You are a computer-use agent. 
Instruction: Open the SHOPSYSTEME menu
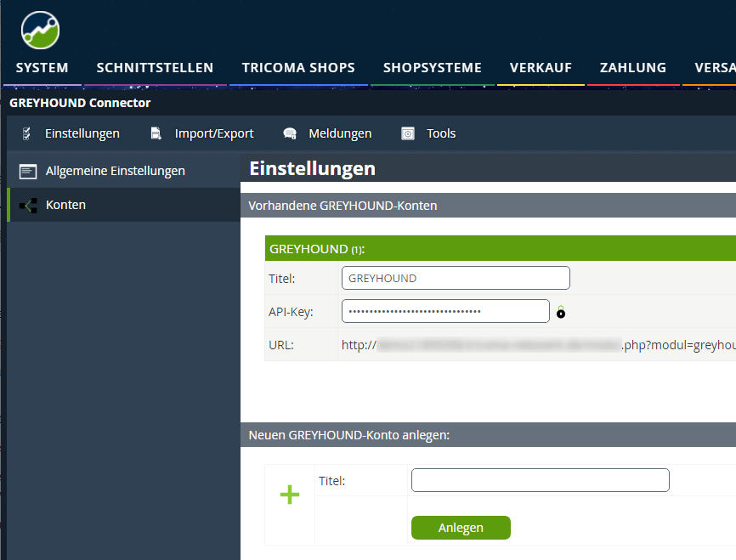[x=433, y=68]
